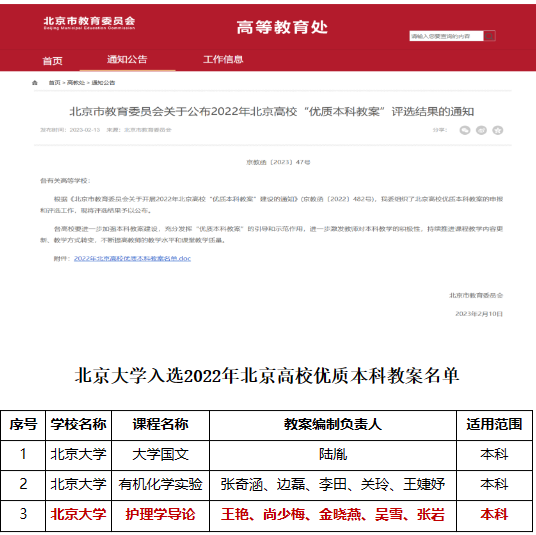Click the 通知公告 breadcrumb link
The image size is (536, 535).
tap(103, 83)
